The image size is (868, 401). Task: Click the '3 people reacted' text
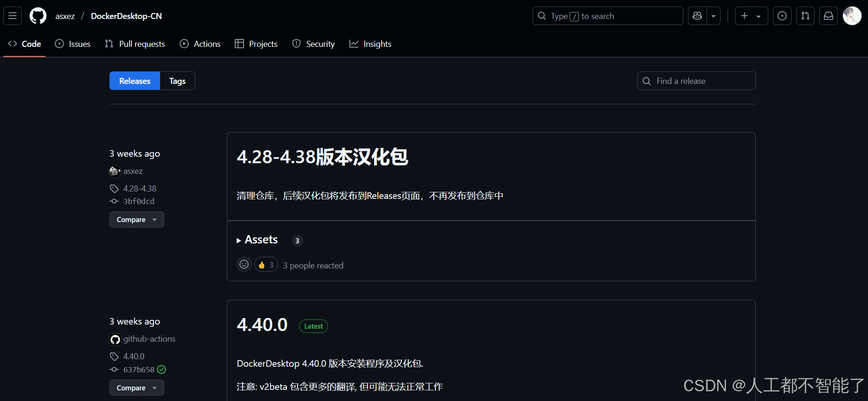point(313,265)
